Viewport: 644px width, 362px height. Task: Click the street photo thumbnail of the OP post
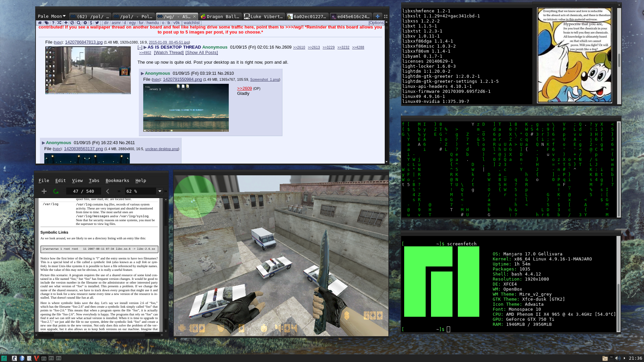88,70
